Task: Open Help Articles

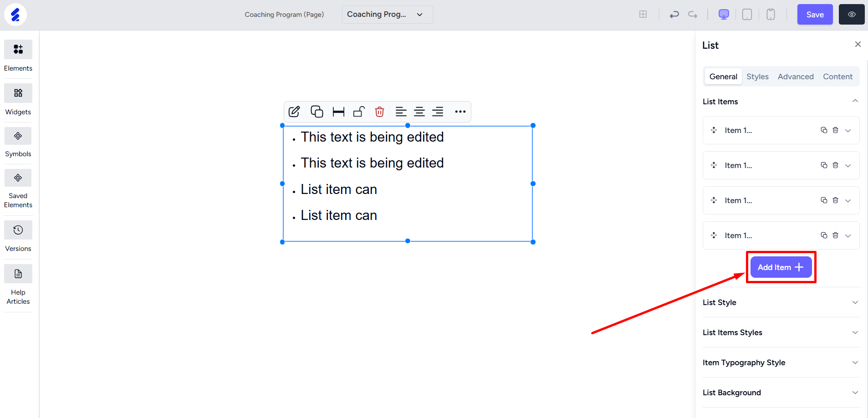Action: click(x=18, y=284)
